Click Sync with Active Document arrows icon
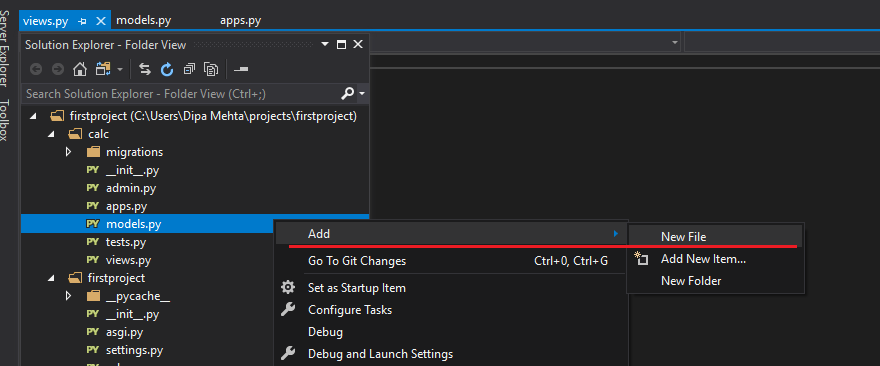 coord(145,69)
